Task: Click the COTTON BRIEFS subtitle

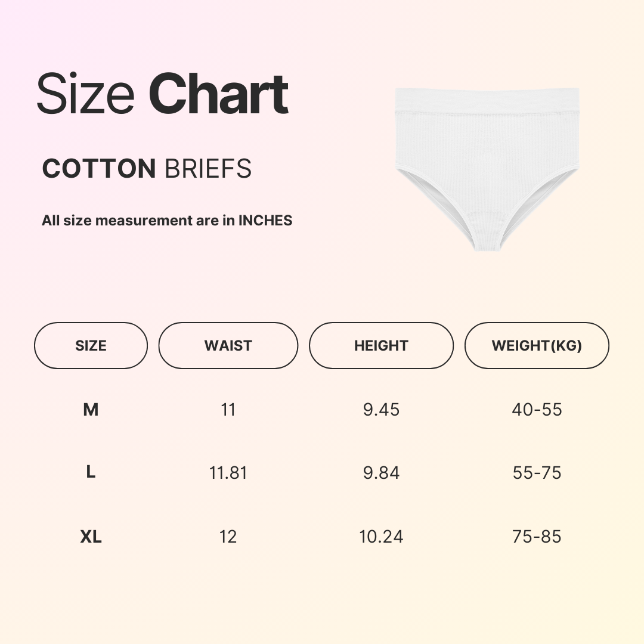Action: tap(147, 169)
